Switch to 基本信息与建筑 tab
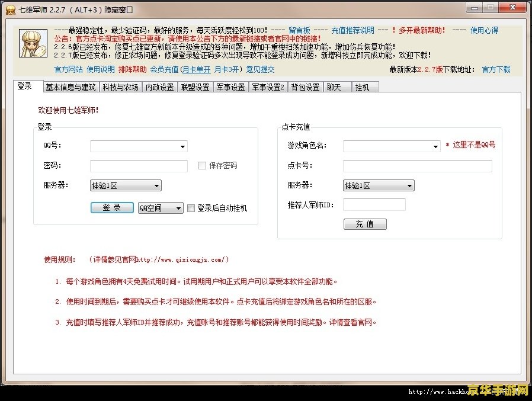The height and width of the screenshot is (401, 532). click(x=70, y=87)
